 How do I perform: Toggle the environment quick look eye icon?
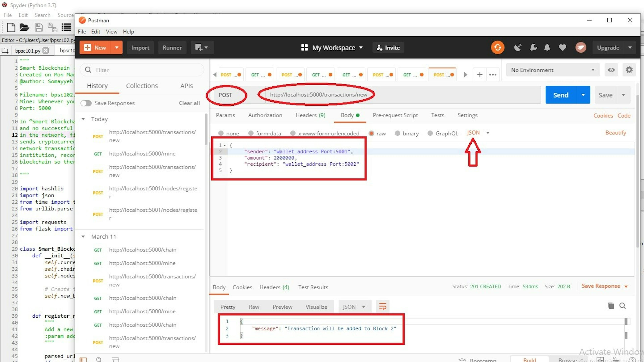(x=611, y=70)
